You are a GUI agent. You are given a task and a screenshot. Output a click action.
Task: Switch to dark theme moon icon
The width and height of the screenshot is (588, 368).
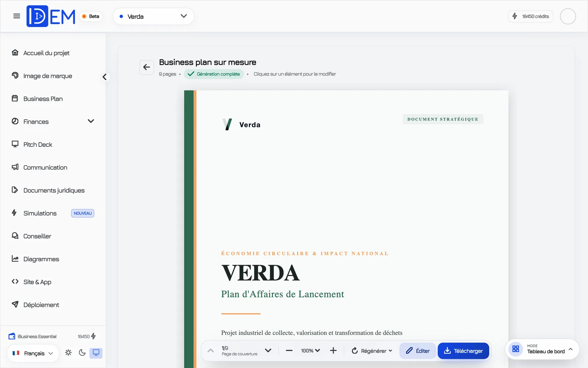[82, 353]
